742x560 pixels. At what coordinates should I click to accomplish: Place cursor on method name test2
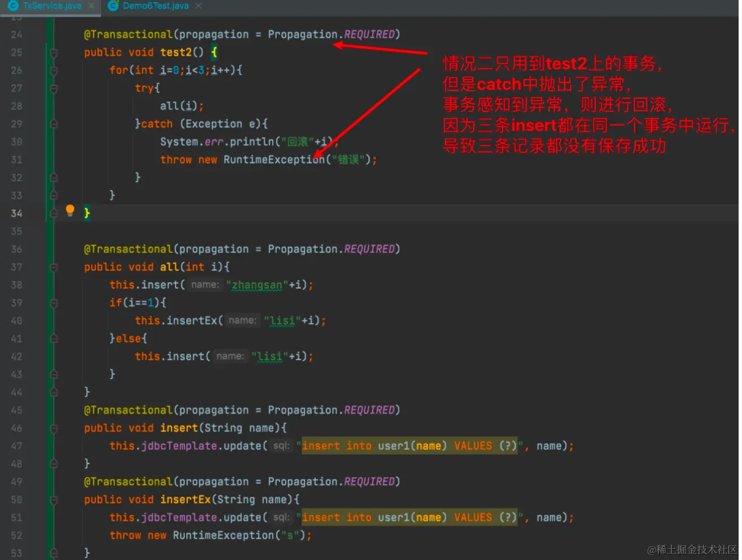176,53
